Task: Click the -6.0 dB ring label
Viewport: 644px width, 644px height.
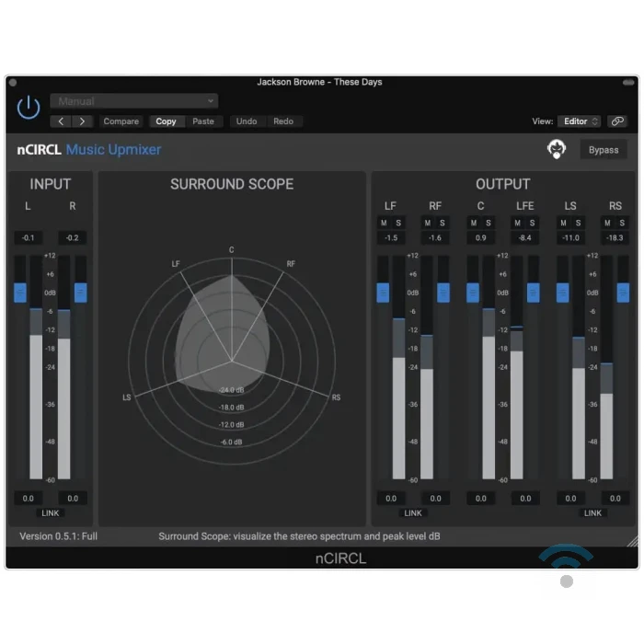Action: [231, 442]
